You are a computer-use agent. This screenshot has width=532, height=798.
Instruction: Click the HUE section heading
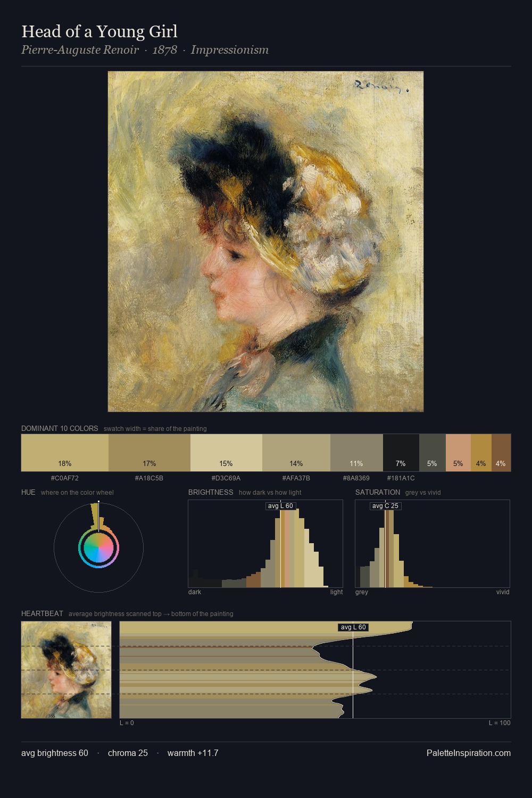pyautogui.click(x=28, y=492)
